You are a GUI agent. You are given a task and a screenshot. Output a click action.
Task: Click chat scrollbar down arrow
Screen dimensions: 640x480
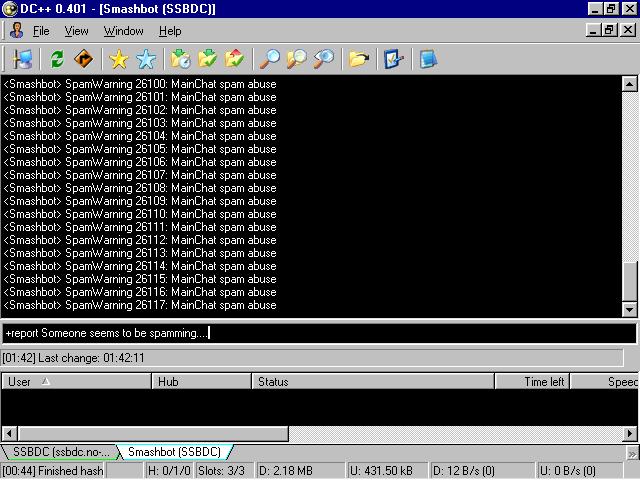point(629,309)
